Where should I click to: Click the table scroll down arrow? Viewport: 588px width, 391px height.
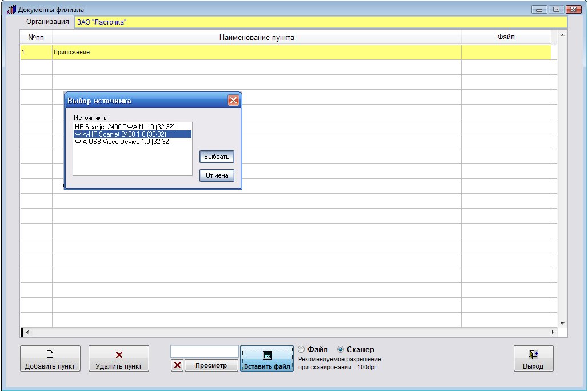pos(562,323)
